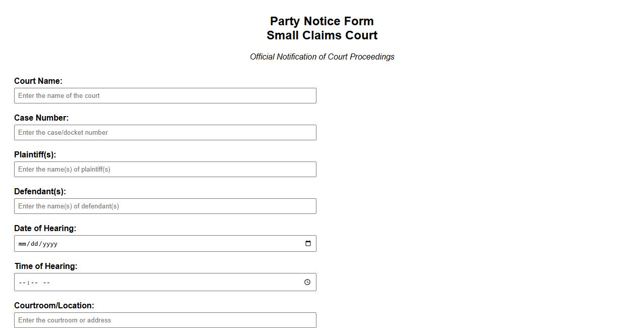Select the AM/PM segment in Time of Hearing
The width and height of the screenshot is (644, 328).
coord(47,282)
